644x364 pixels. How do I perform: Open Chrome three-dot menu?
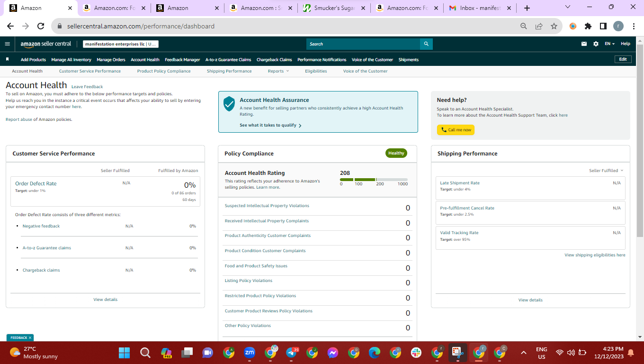(x=633, y=26)
